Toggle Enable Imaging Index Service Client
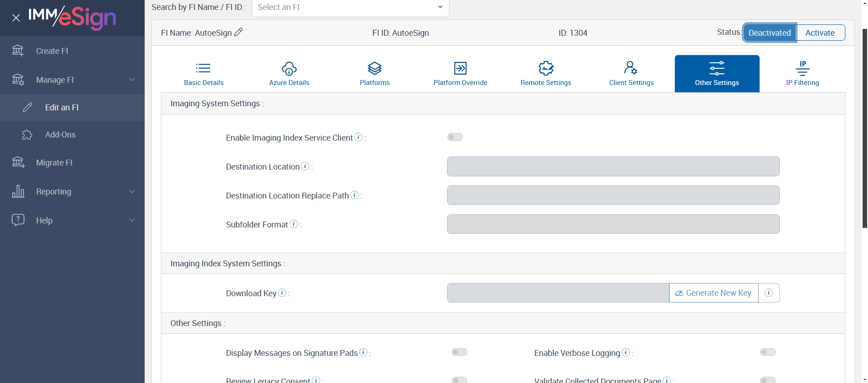This screenshot has width=868, height=383. [455, 137]
